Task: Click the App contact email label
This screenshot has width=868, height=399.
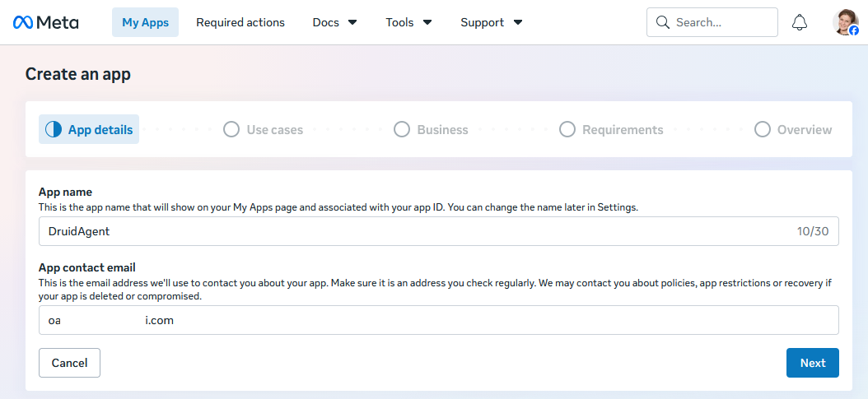Action: [x=87, y=267]
